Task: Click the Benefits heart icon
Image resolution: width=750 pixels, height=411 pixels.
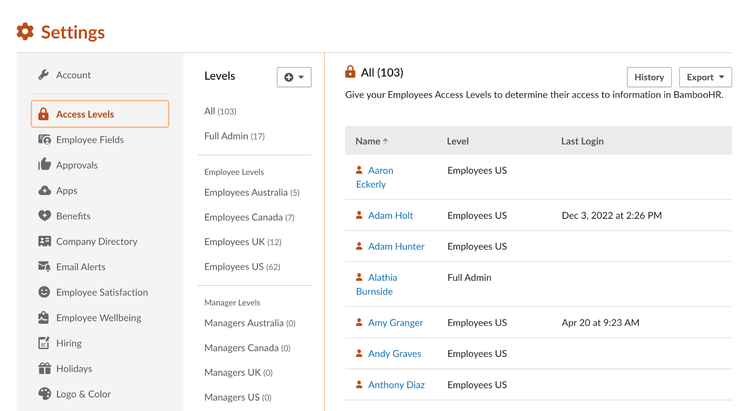Action: point(44,216)
